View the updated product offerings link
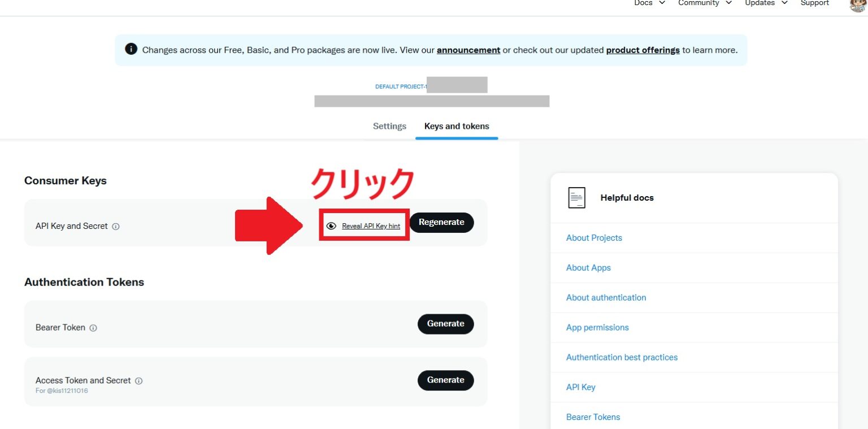This screenshot has height=429, width=868. (642, 50)
